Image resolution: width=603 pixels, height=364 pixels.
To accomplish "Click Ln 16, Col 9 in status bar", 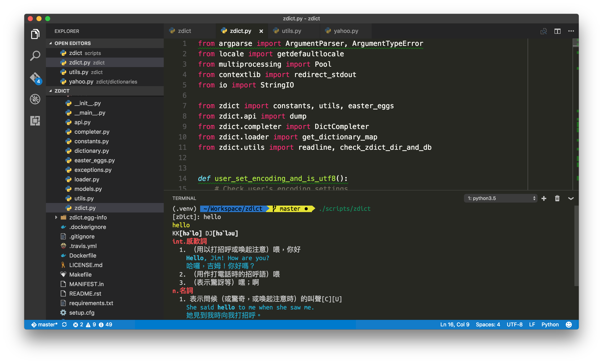I will (455, 324).
